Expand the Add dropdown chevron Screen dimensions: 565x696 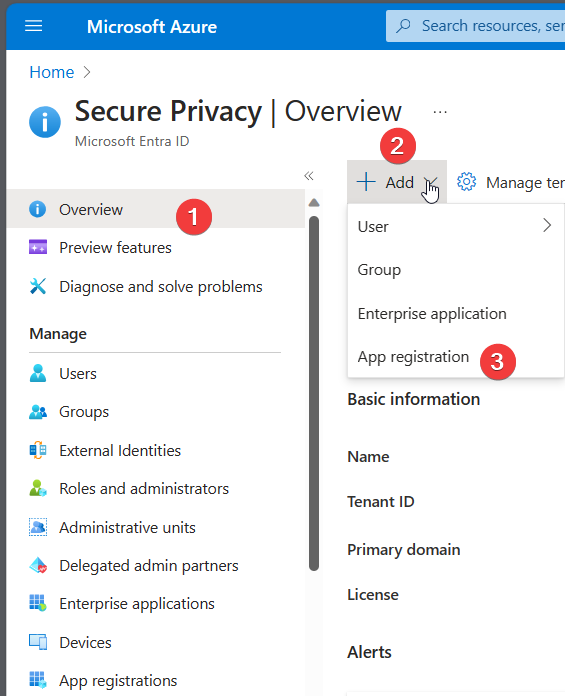click(431, 182)
